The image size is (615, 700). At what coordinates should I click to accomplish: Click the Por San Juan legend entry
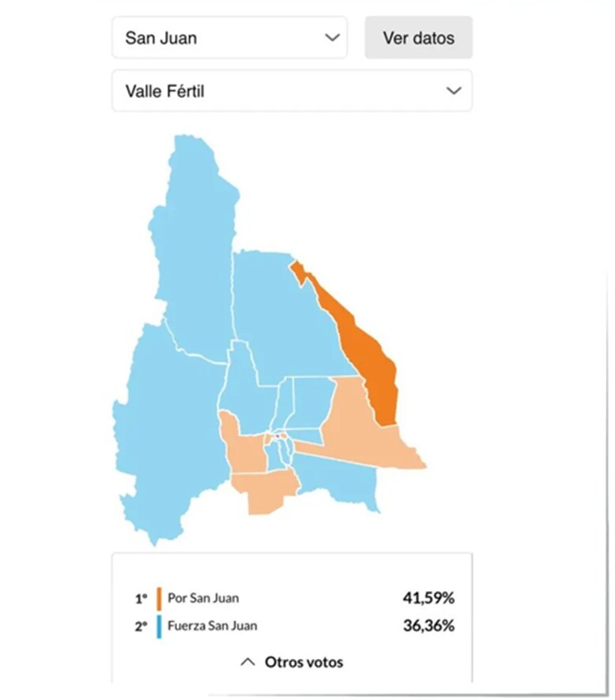click(202, 598)
